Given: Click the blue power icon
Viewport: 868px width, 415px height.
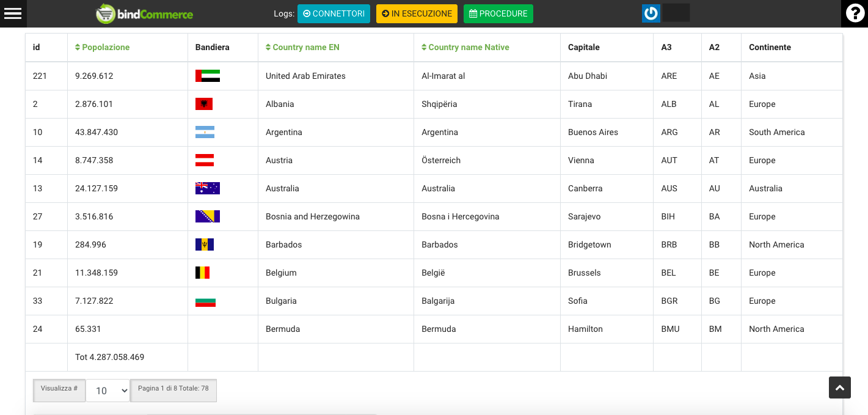Looking at the screenshot, I should click(x=651, y=13).
